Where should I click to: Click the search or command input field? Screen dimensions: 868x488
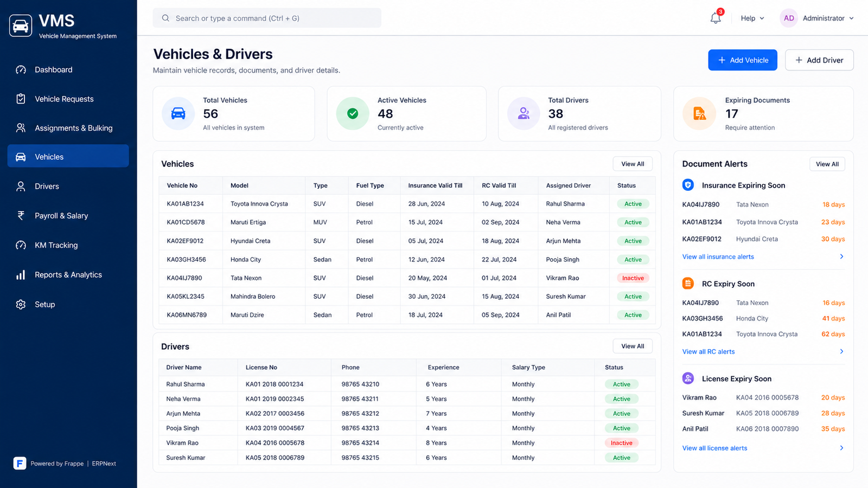[267, 18]
